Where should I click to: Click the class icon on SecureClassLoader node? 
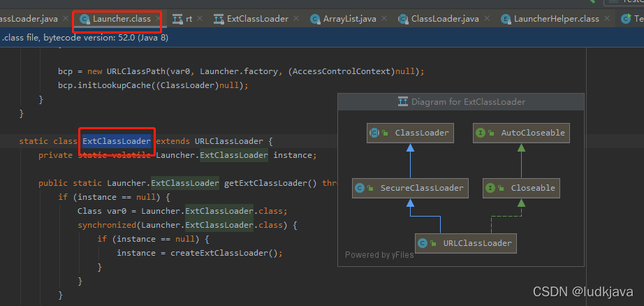click(360, 188)
